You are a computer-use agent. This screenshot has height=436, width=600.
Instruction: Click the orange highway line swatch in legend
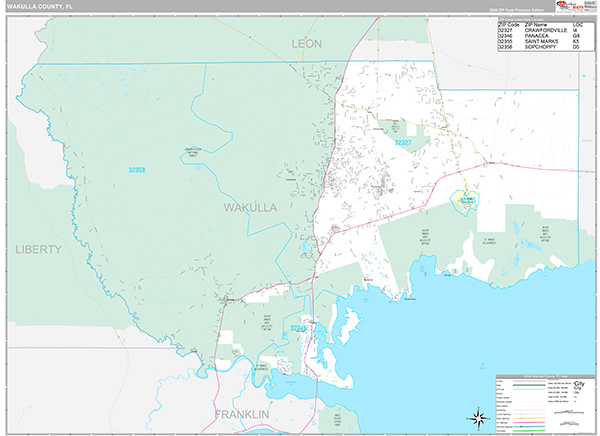tap(529, 418)
